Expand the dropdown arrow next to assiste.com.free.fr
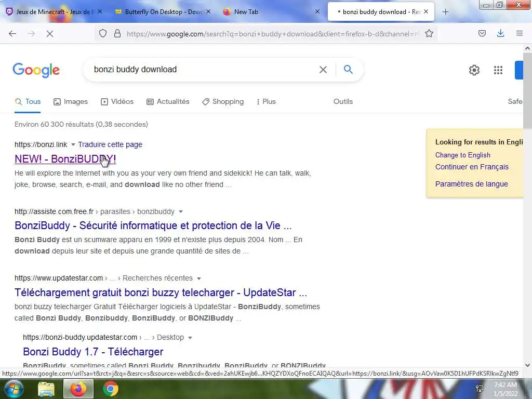The image size is (532, 399). point(181,212)
